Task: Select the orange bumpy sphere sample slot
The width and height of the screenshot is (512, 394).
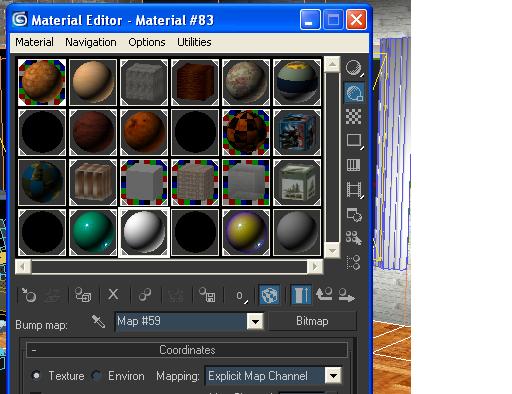Action: 42,82
